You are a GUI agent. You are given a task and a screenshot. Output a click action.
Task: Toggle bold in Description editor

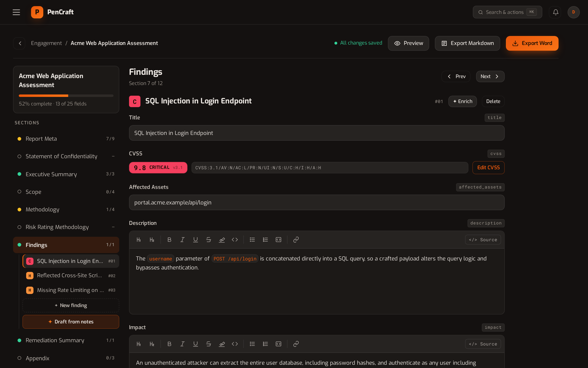(169, 240)
